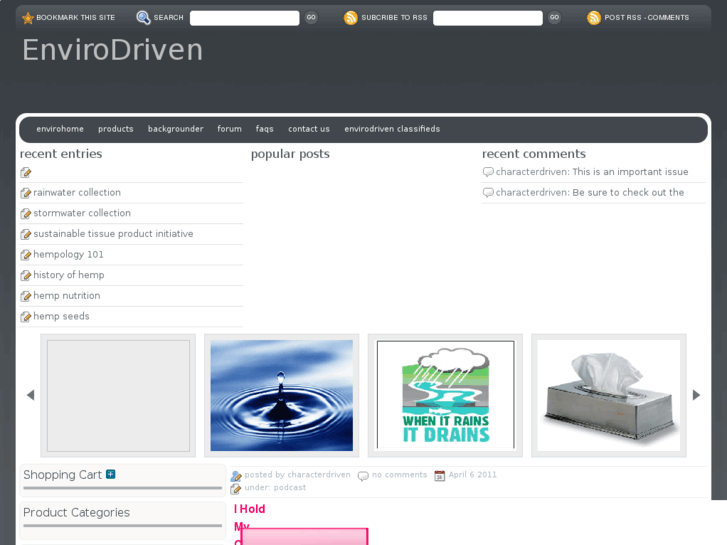This screenshot has height=545, width=727.
Task: Expand the Shopping Cart plus button
Action: tap(111, 474)
